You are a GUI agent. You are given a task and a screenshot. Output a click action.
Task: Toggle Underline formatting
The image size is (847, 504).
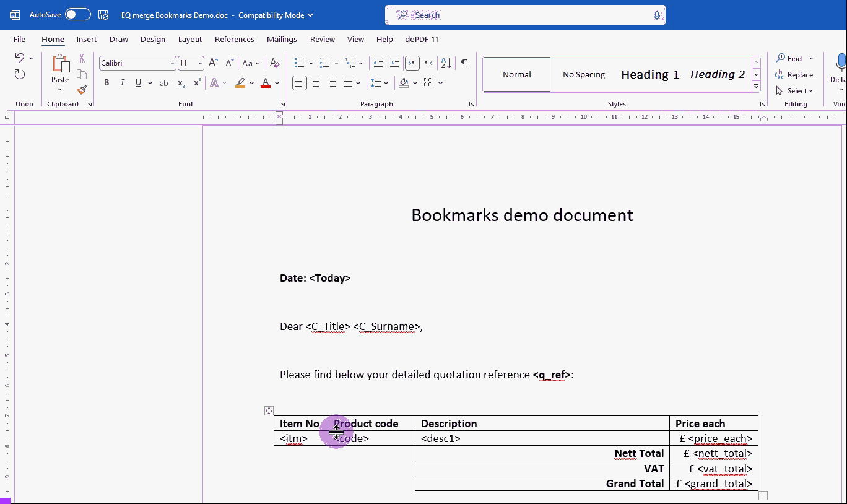tap(138, 83)
